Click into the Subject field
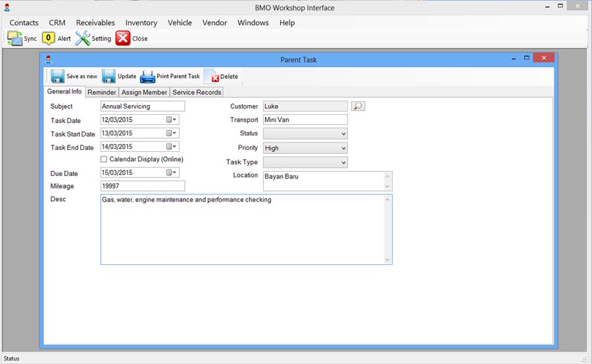592x364 pixels. coord(143,106)
